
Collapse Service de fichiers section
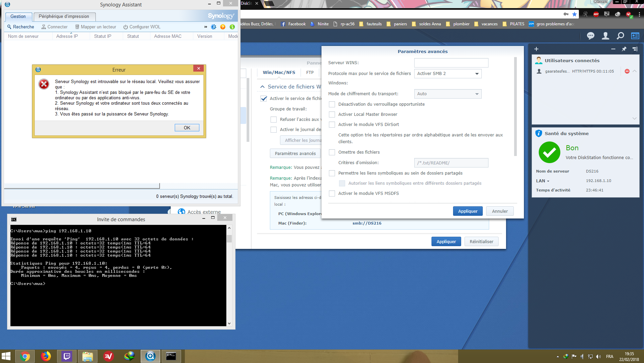[x=262, y=87]
